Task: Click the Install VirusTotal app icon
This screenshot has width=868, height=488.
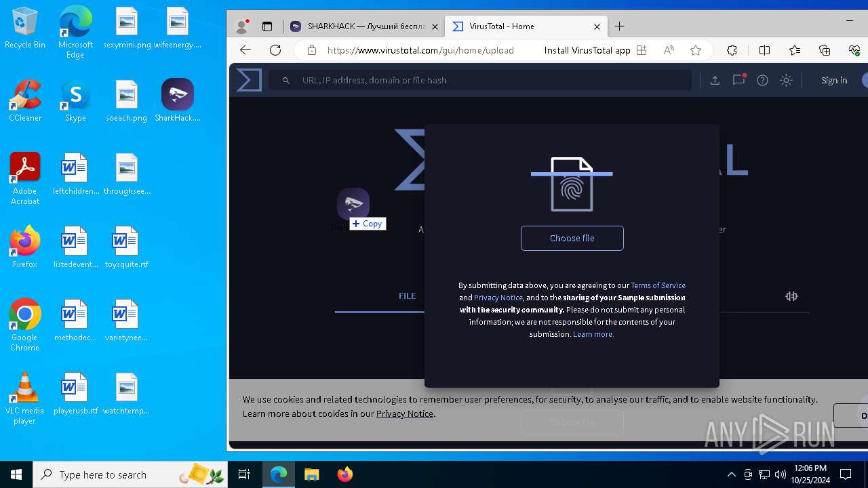Action: (642, 50)
